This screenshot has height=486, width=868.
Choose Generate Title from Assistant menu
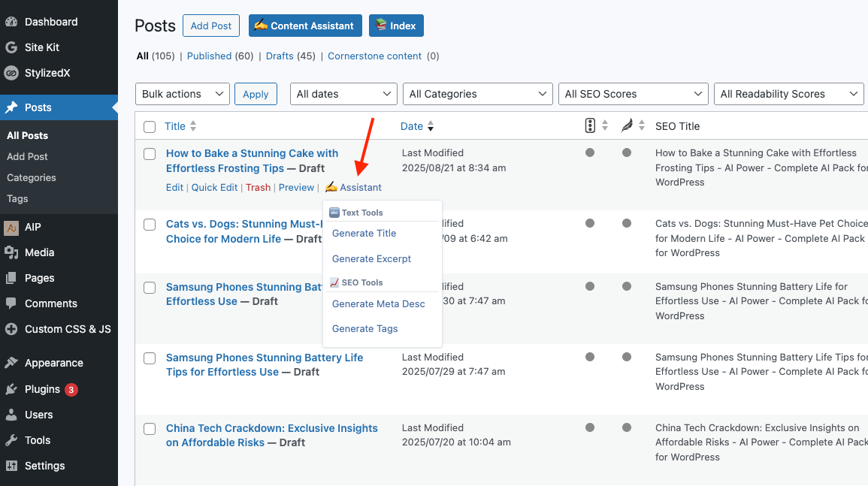pos(364,234)
